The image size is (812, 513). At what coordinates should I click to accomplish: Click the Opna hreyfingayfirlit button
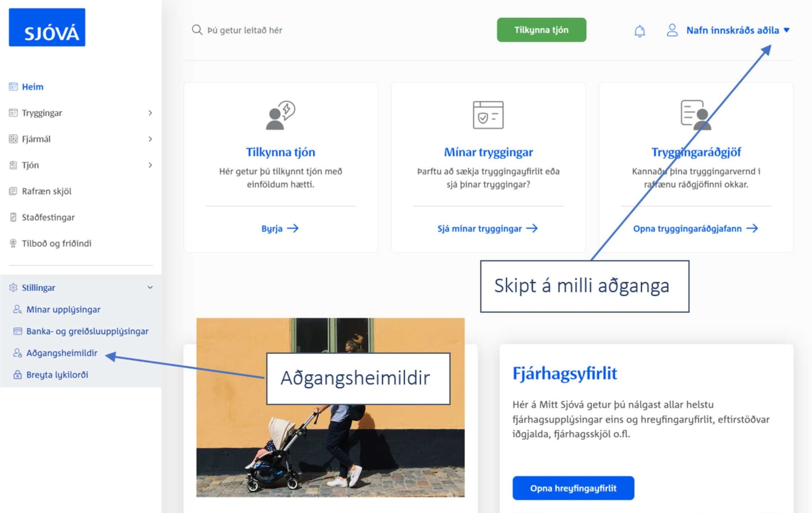tap(573, 488)
